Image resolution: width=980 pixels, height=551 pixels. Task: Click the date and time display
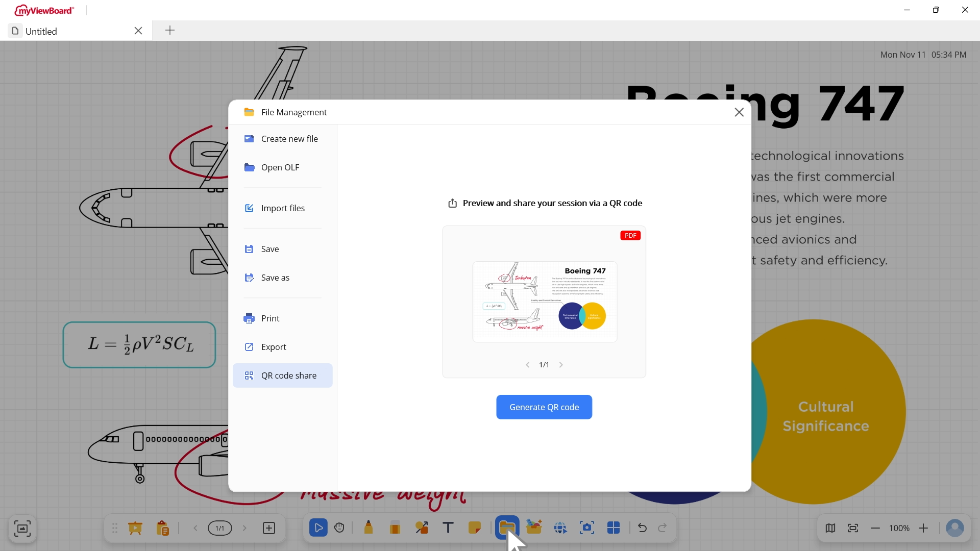coord(923,55)
